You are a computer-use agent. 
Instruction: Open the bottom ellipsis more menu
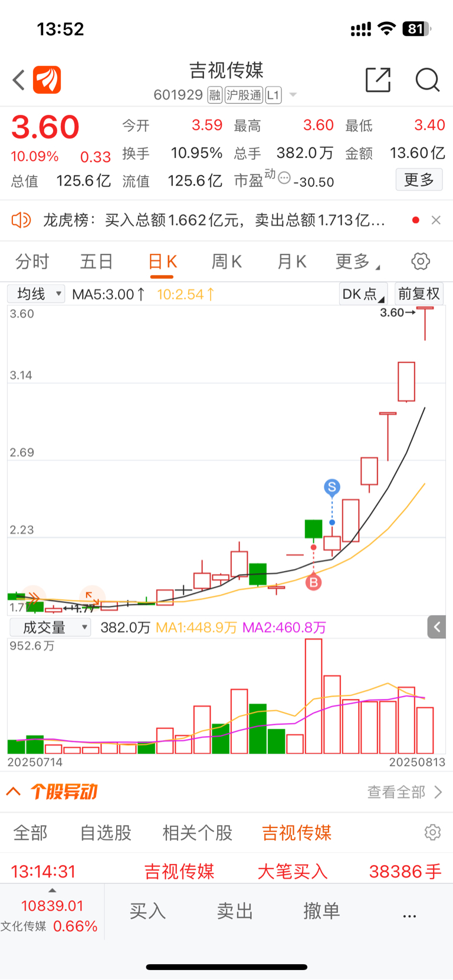pos(409,916)
